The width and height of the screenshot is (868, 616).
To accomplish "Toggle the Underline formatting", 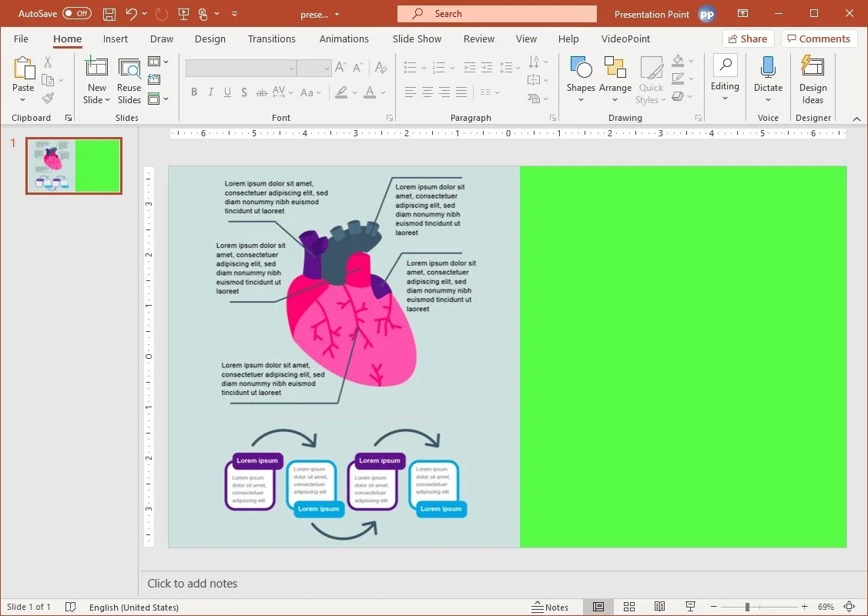I will click(x=226, y=92).
